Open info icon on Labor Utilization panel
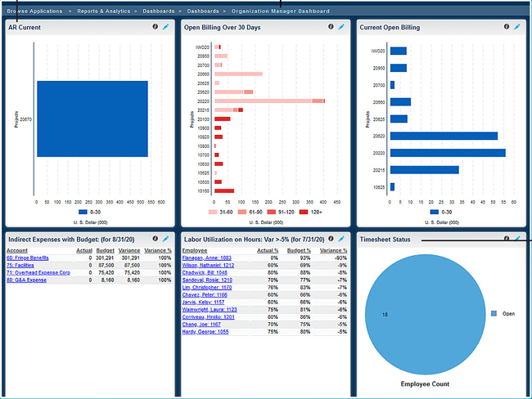 click(x=331, y=239)
